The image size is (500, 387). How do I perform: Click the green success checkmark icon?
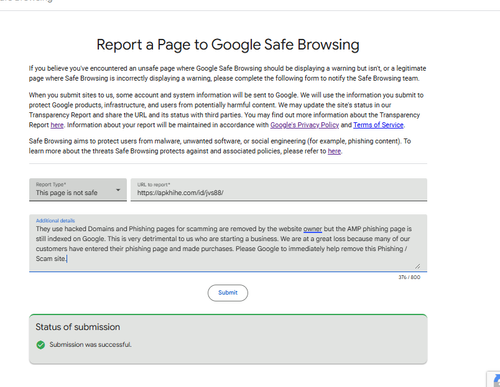pos(41,345)
